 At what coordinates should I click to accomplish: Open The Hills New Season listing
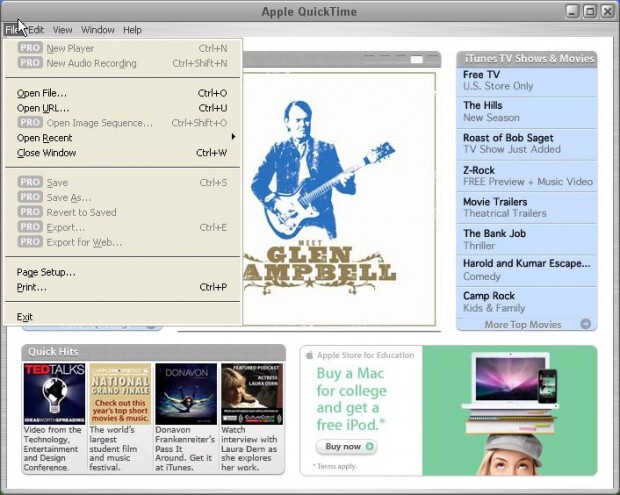pyautogui.click(x=527, y=112)
